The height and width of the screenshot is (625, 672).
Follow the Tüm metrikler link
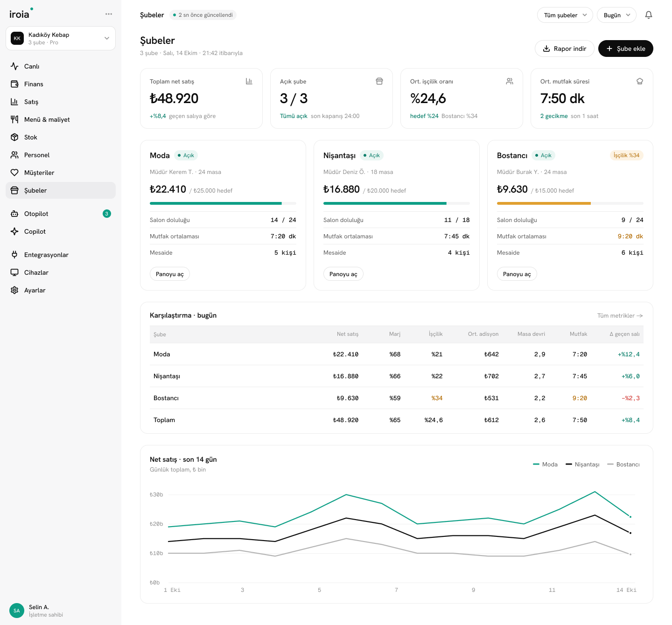[620, 316]
